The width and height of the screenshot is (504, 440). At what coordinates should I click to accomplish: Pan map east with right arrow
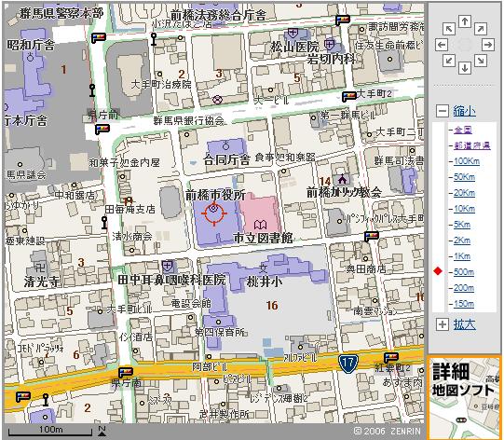pos(487,45)
